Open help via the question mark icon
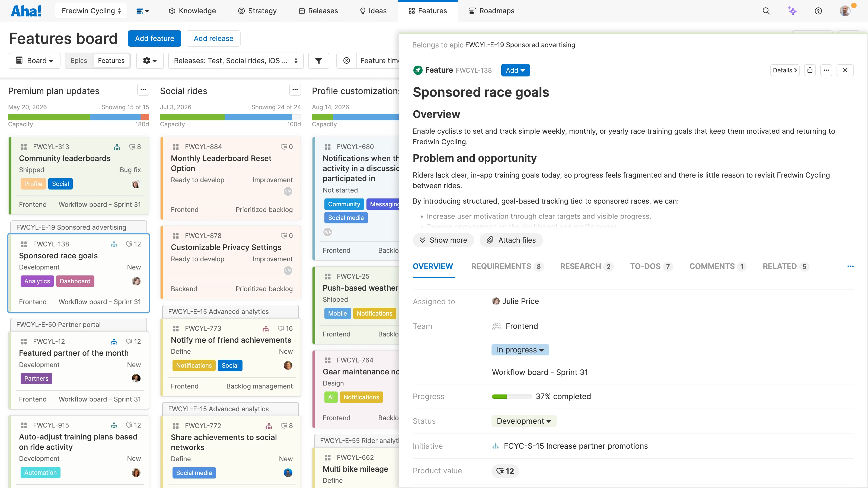868x488 pixels. (x=819, y=11)
